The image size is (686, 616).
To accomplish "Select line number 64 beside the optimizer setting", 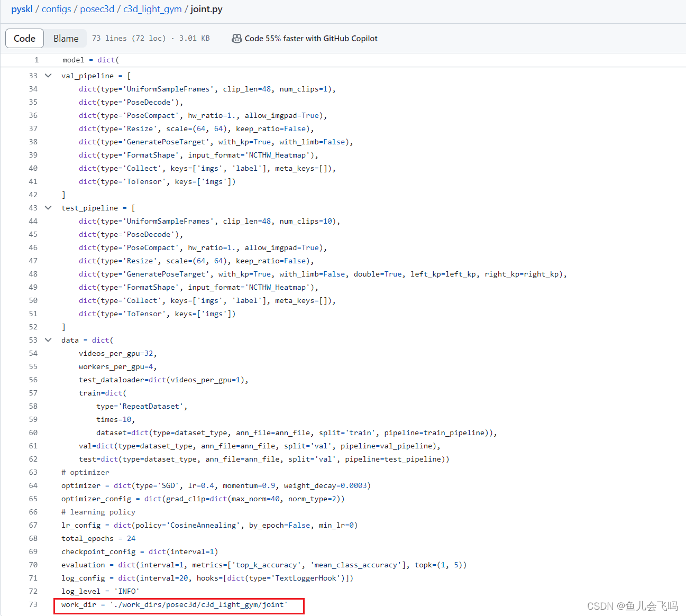I will (33, 485).
